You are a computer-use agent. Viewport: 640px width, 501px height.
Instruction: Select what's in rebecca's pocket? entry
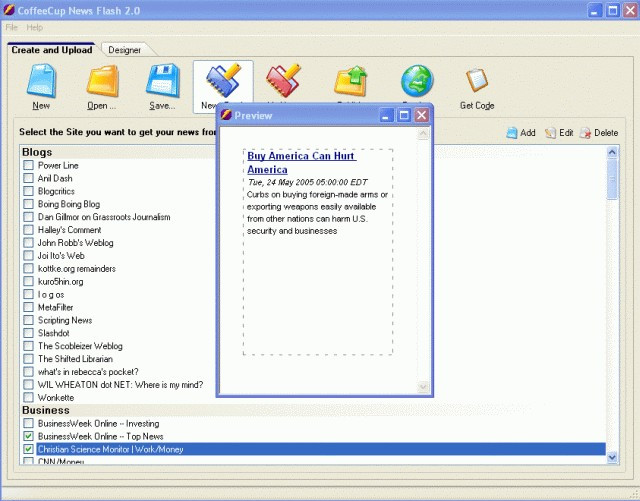pyautogui.click(x=88, y=372)
